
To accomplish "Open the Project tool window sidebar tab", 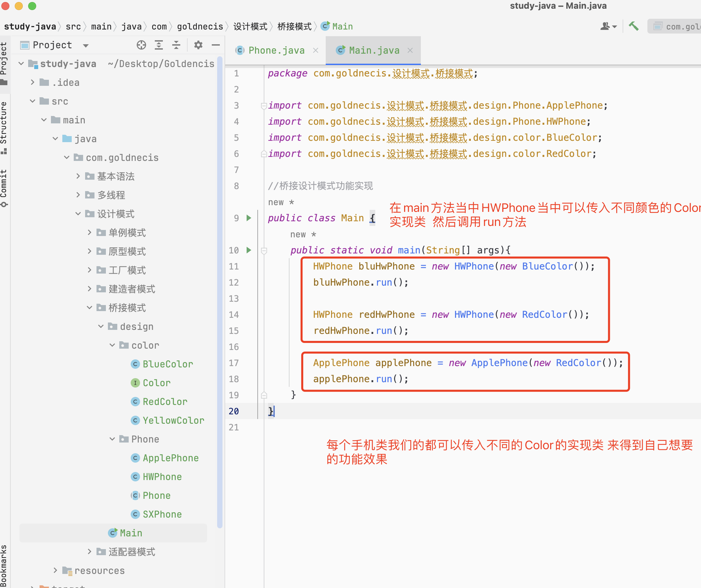I will (x=4, y=64).
